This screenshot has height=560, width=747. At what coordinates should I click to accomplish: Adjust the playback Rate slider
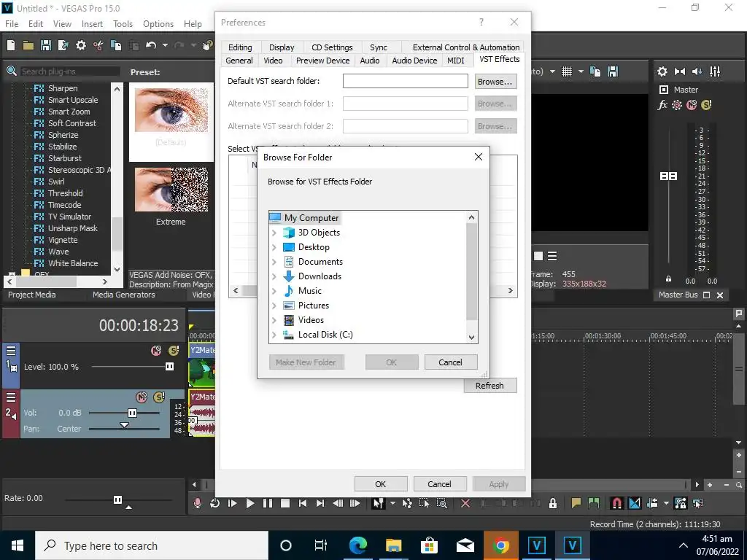[117, 499]
